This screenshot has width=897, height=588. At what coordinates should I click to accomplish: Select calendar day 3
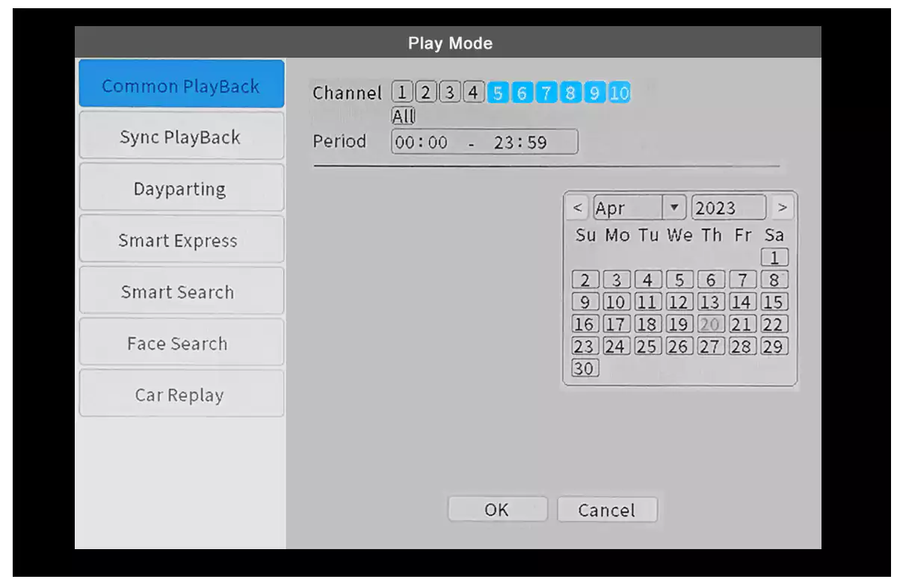(617, 280)
